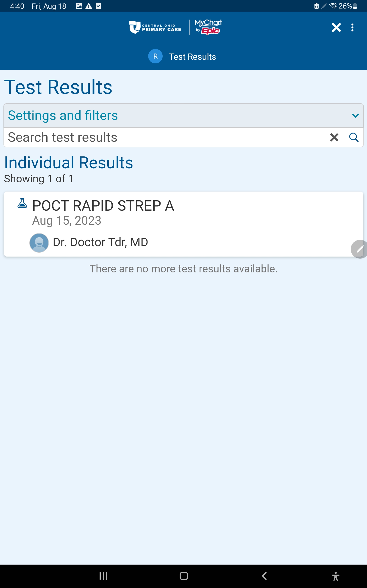Tap the Central Ohio Primary Care logo
This screenshot has height=588, width=367.
pos(155,27)
